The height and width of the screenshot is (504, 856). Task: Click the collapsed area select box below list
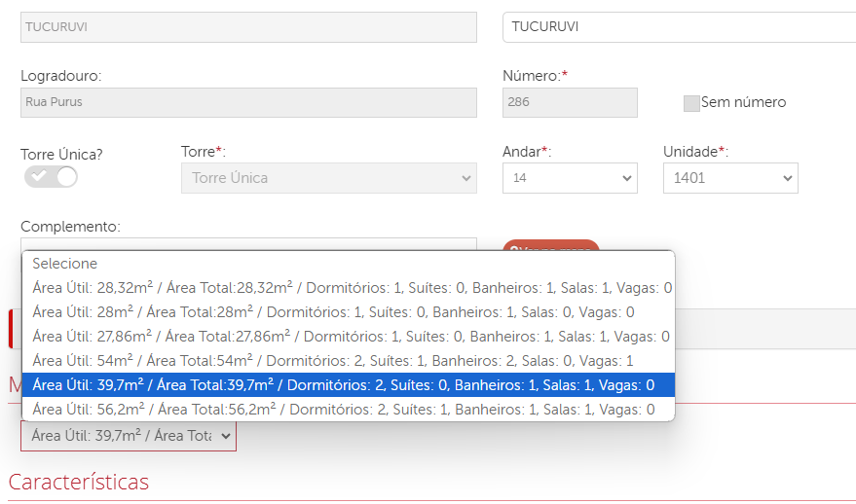click(128, 436)
